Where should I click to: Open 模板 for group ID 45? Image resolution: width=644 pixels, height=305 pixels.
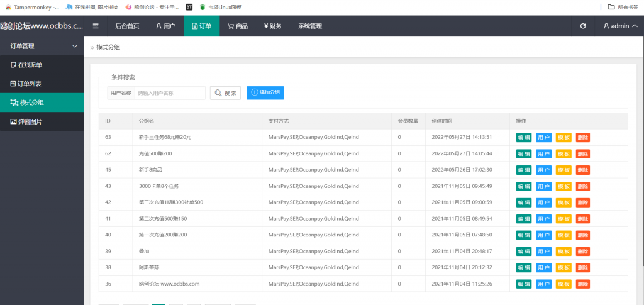tap(563, 170)
